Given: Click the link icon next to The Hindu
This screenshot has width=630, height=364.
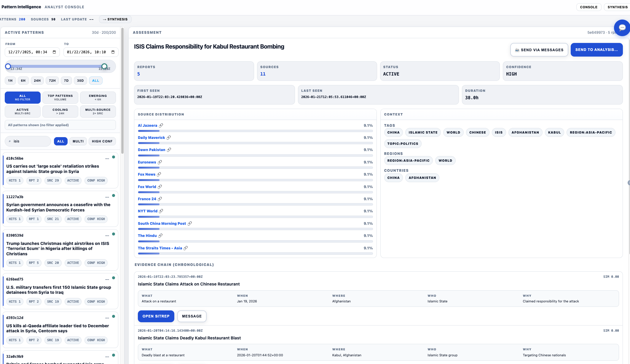Looking at the screenshot, I should point(160,236).
